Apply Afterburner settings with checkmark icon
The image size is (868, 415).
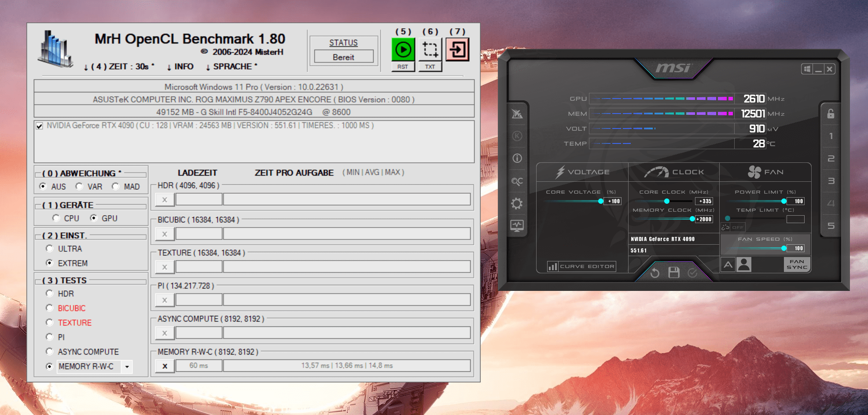[x=692, y=273]
